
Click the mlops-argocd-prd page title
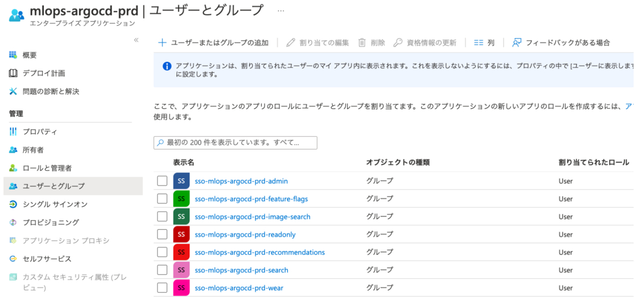pyautogui.click(x=84, y=10)
